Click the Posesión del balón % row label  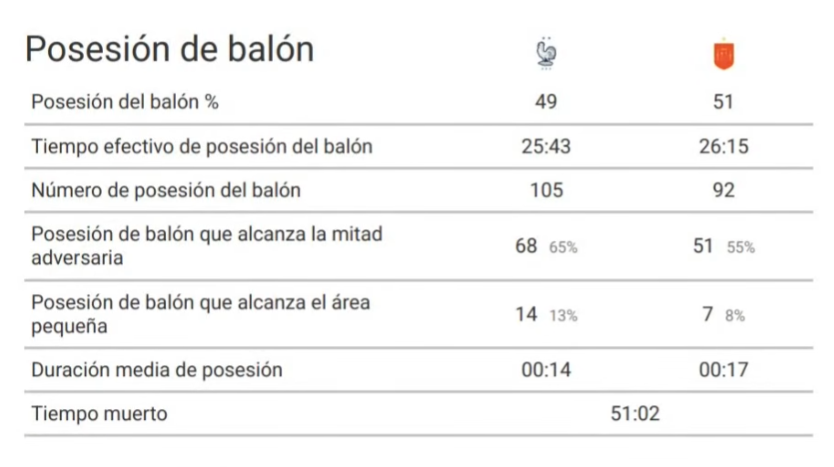pyautogui.click(x=125, y=102)
